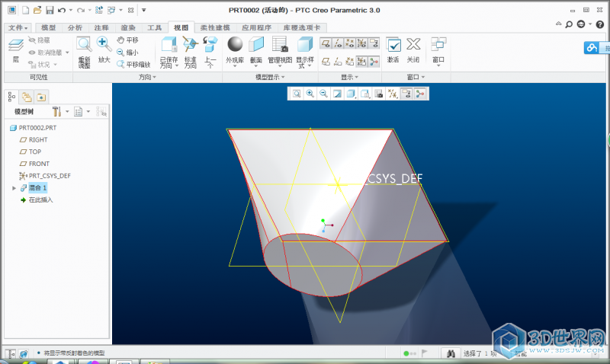
Task: Open the View Manager (管理视图)
Action: (280, 49)
